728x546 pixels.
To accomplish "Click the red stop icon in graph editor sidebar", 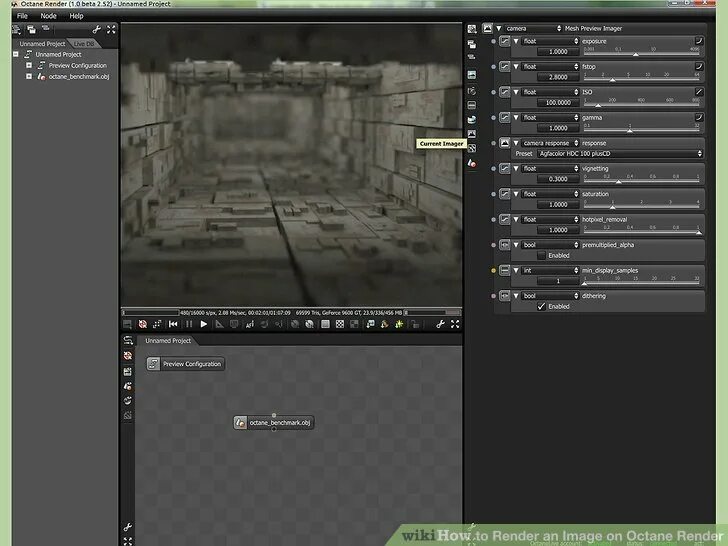I will coord(128,356).
